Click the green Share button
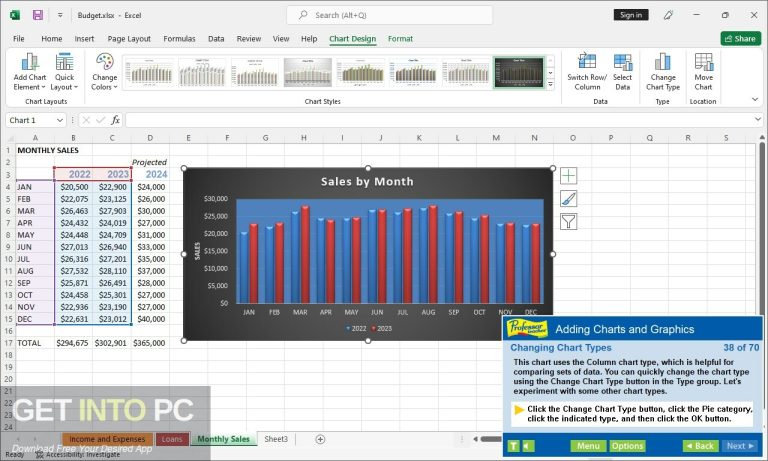The width and height of the screenshot is (768, 461). pos(741,39)
